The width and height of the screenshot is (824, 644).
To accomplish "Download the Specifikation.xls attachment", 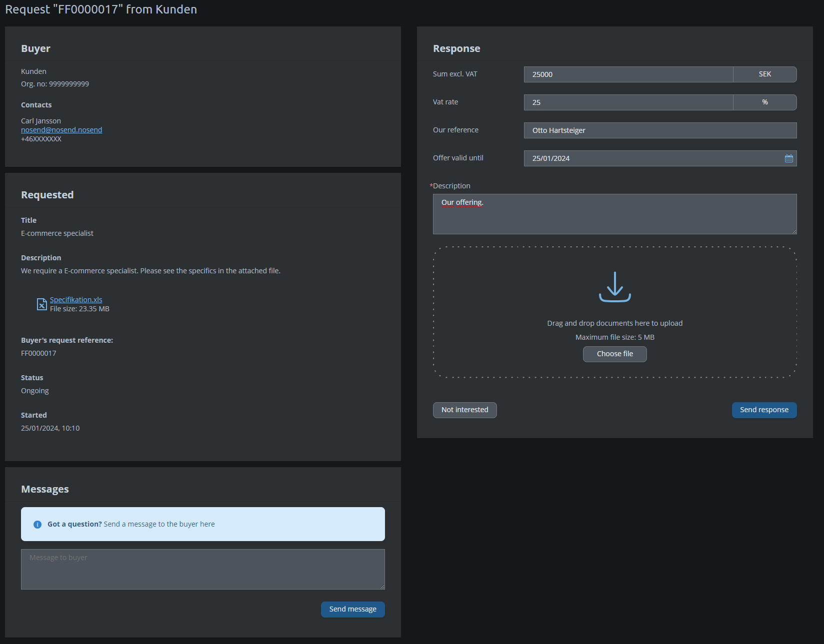I will [x=75, y=299].
